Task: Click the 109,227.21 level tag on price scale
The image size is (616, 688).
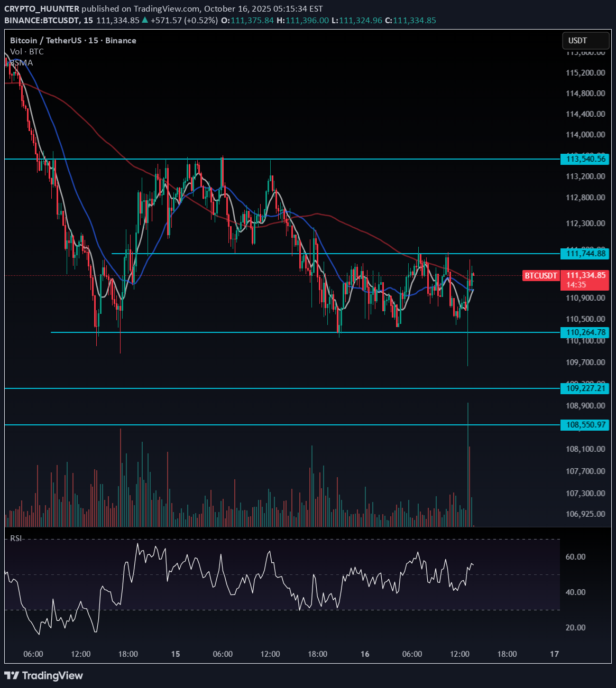Action: click(584, 388)
